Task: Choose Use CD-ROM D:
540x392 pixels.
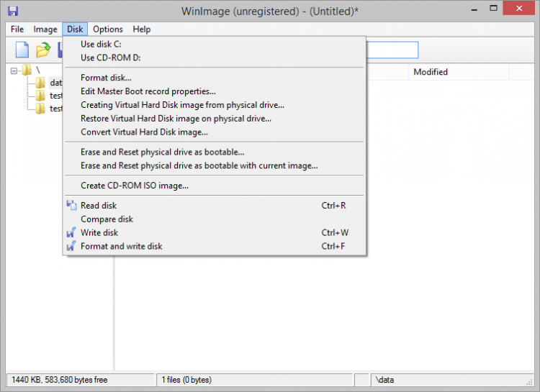Action: (215, 58)
